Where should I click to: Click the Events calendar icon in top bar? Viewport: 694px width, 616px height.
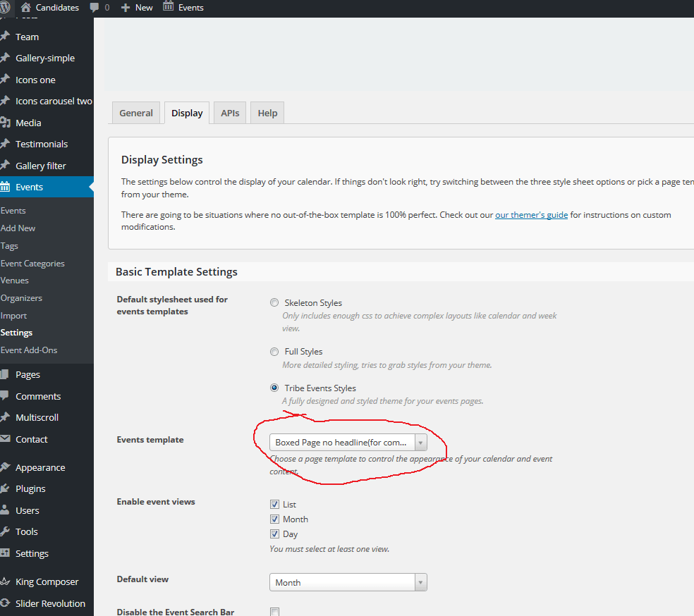coord(168,7)
